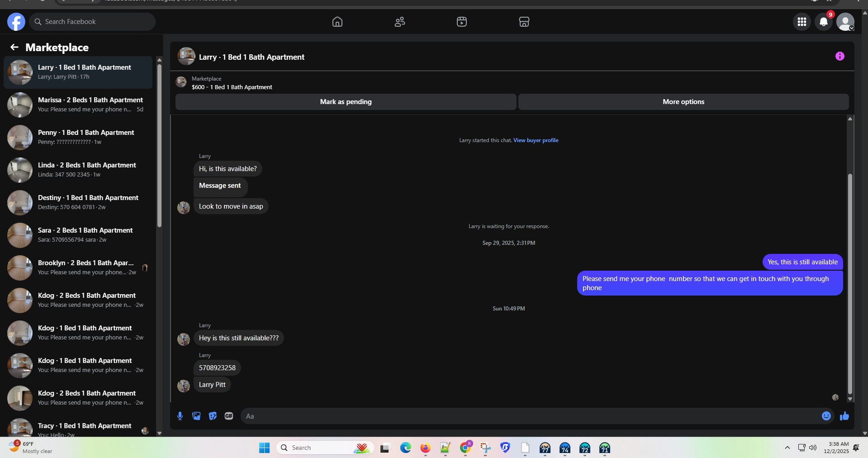The height and width of the screenshot is (458, 868).
Task: Open the weather widget showing 69°F
Action: tap(30, 447)
